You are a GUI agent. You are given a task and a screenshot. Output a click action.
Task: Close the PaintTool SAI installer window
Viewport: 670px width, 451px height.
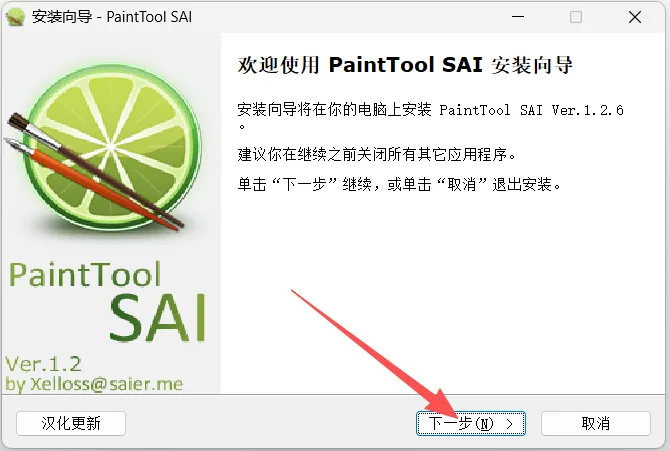click(635, 17)
